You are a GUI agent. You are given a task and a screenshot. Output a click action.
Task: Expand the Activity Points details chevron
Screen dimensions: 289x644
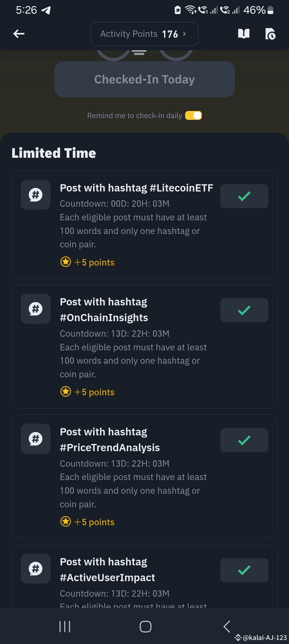(184, 34)
